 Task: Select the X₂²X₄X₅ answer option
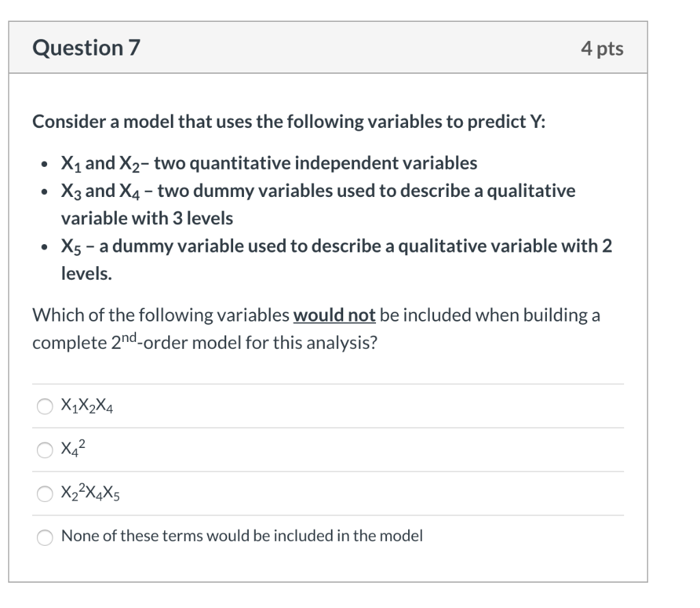click(44, 493)
